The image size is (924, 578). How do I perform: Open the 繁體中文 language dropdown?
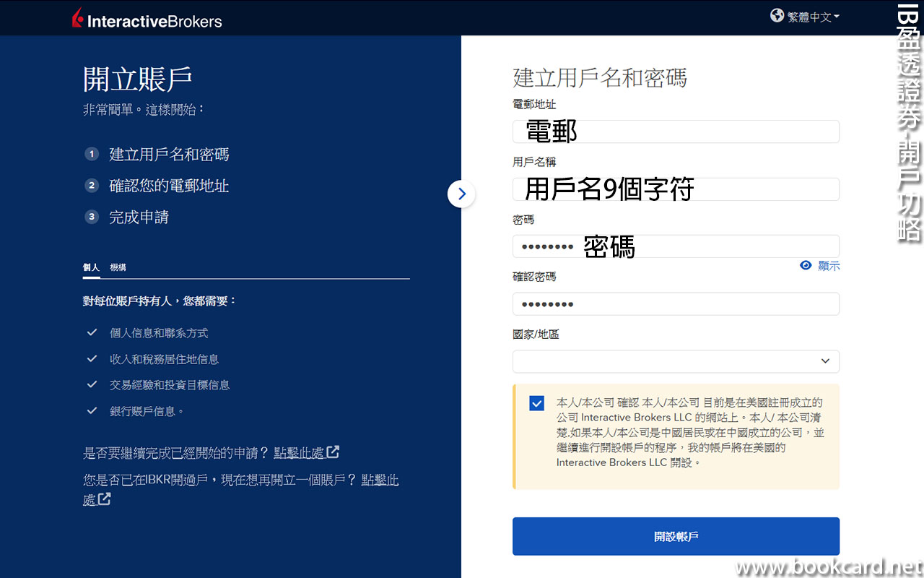point(814,17)
